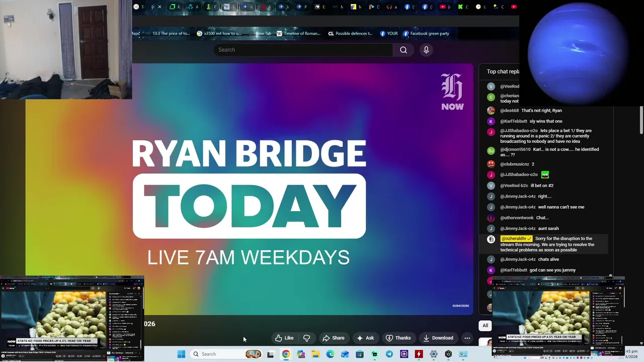644x362 pixels.
Task: Open Telegram from the taskbar
Action: tap(389, 354)
